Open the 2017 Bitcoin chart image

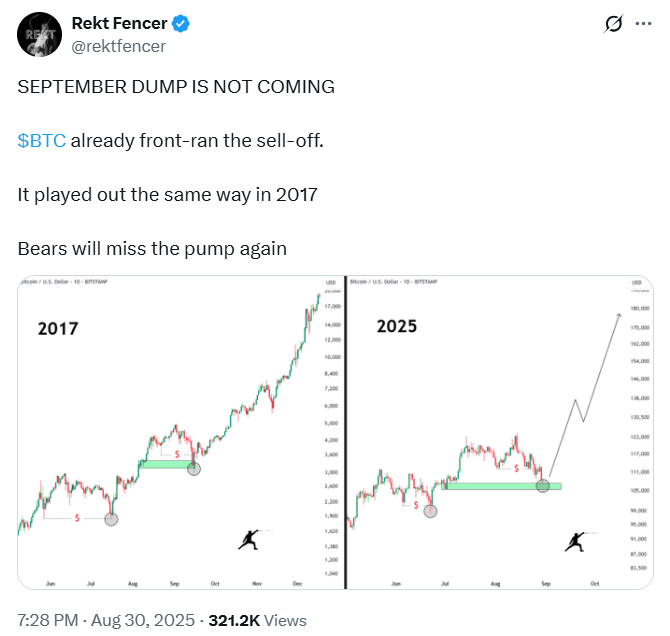(181, 432)
